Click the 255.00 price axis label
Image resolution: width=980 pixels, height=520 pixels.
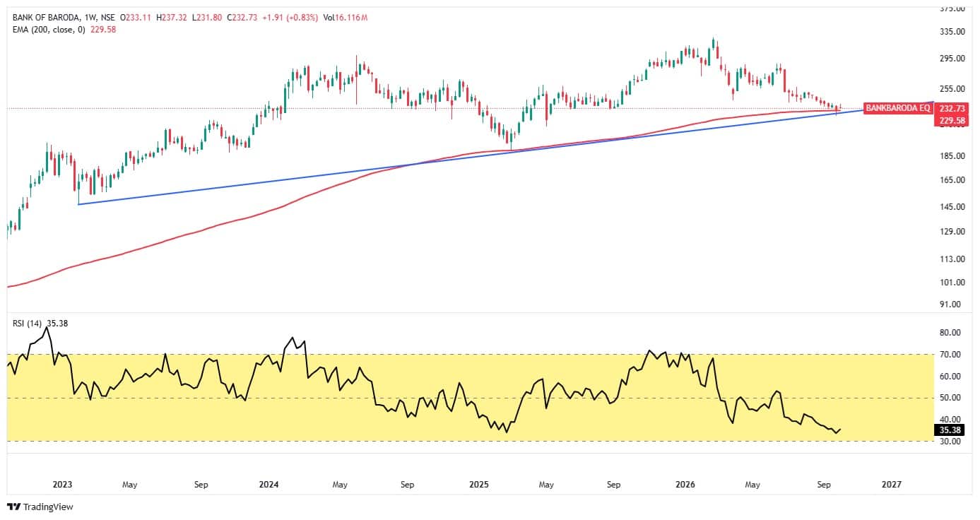coord(953,89)
